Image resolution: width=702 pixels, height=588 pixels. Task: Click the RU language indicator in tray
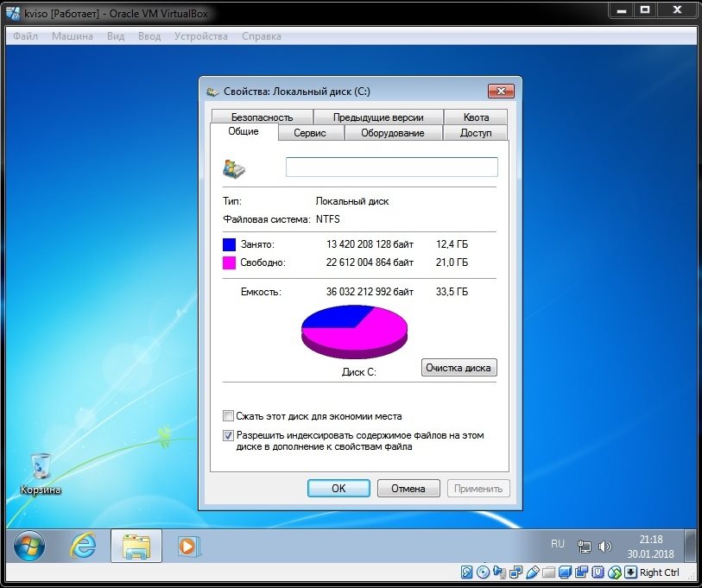point(558,544)
